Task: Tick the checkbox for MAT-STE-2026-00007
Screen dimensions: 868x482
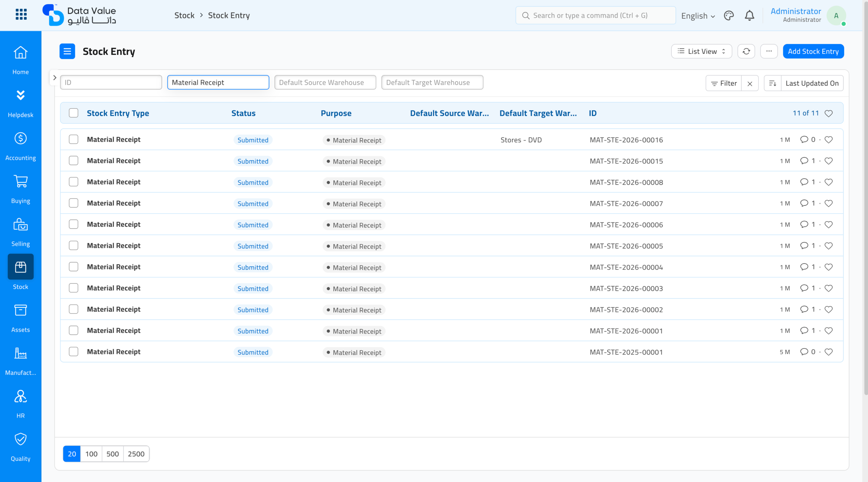Action: click(x=74, y=203)
